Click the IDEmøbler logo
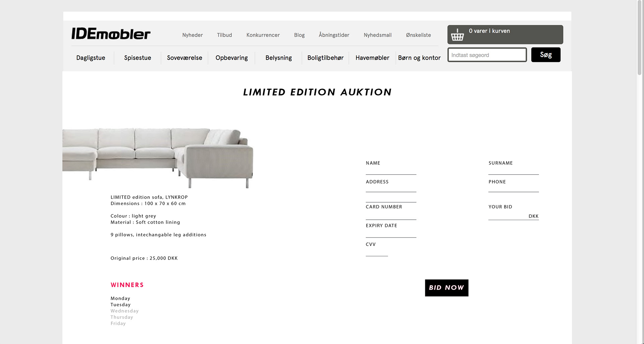Viewport: 644px width, 344px height. tap(111, 34)
